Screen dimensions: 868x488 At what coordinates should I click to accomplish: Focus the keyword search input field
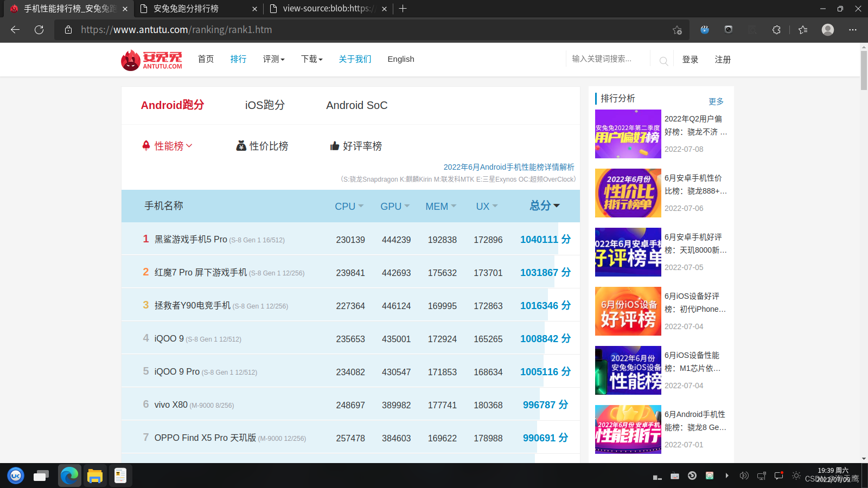[608, 59]
